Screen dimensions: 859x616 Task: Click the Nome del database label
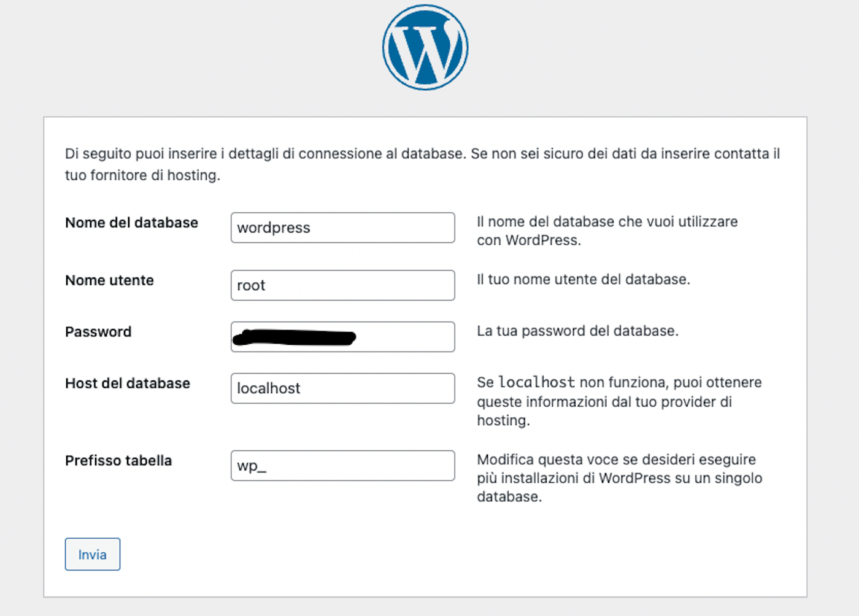(131, 223)
